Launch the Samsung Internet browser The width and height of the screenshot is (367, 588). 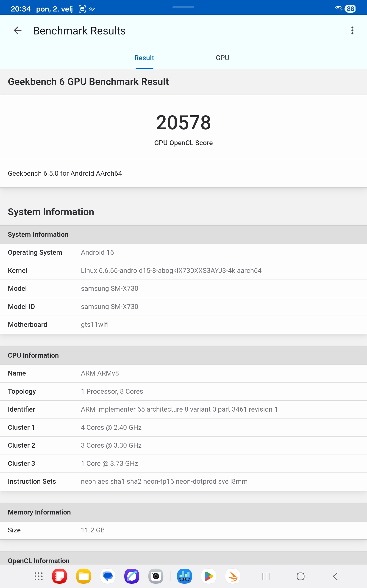pos(132,576)
